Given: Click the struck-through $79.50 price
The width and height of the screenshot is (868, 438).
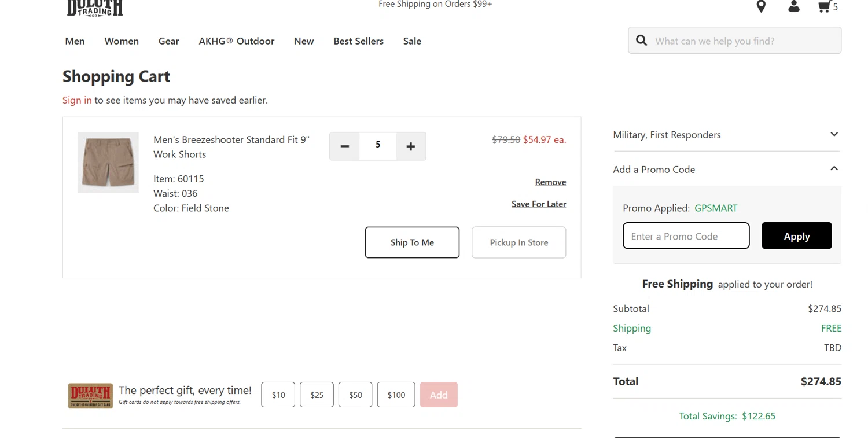Looking at the screenshot, I should coord(506,139).
